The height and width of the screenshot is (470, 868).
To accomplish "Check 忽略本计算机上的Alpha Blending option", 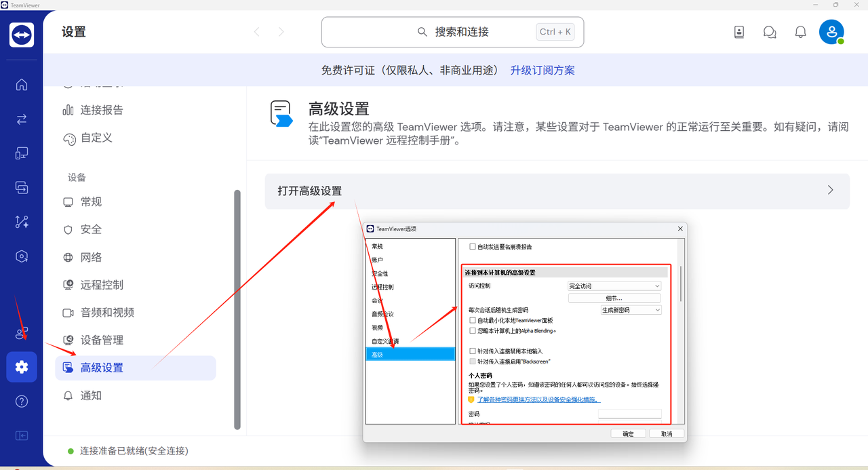I will (473, 331).
